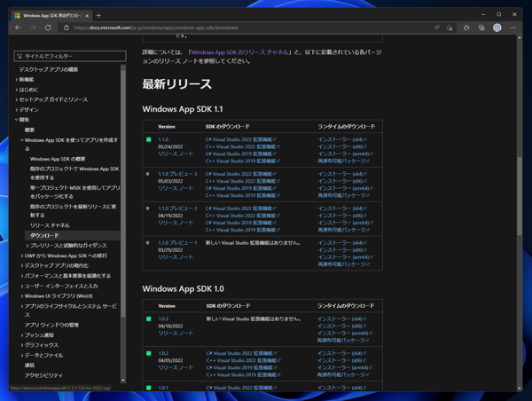The image size is (532, 401).
Task: Click preview icon beside 1.1.0 プレビュー 3
Action: [x=147, y=174]
